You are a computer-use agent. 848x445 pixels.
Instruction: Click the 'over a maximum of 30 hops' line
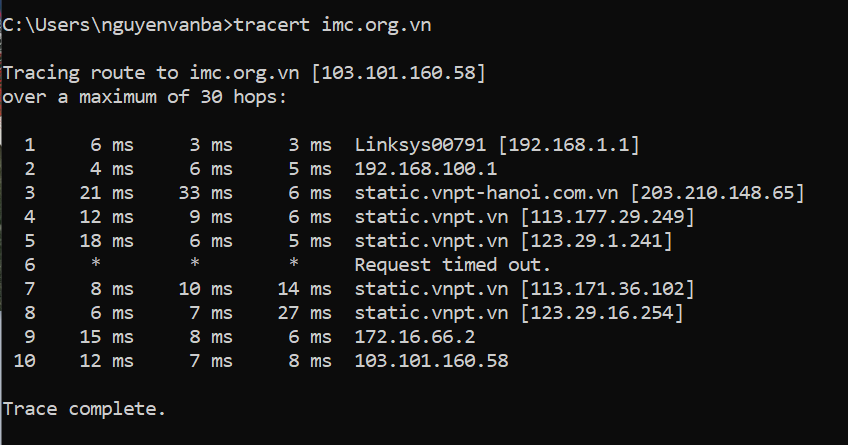(144, 97)
